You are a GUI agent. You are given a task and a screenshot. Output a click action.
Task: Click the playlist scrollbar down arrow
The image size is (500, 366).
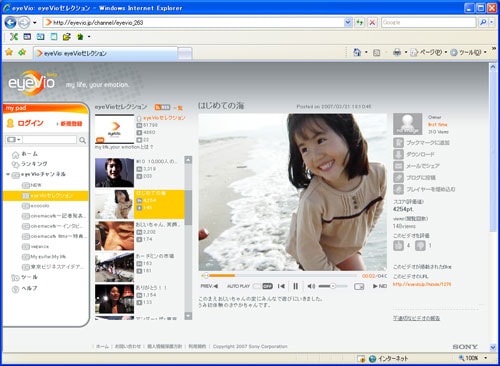[188, 316]
